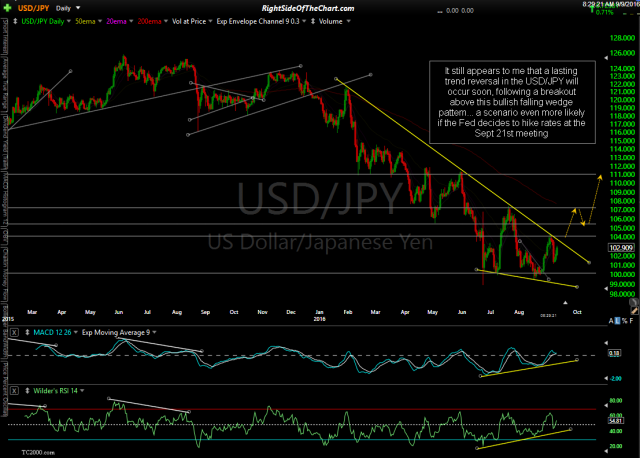This screenshot has width=640, height=458.
Task: Click the Oct label on the date axis
Action: coord(577,312)
